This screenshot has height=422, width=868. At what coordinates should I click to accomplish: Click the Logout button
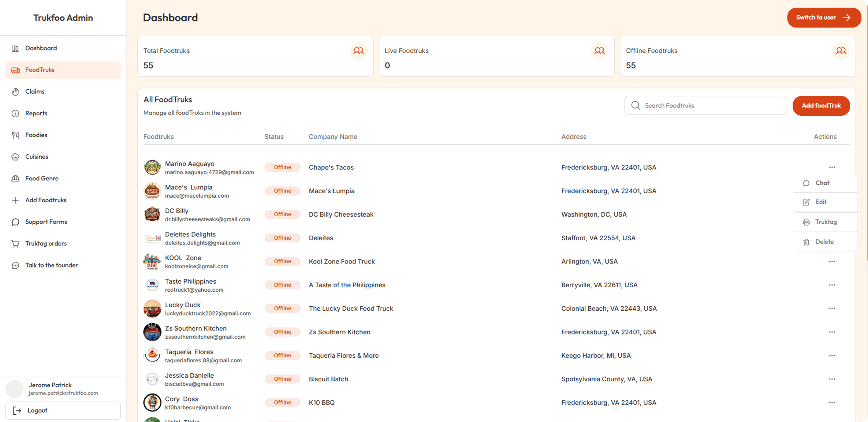(x=63, y=410)
